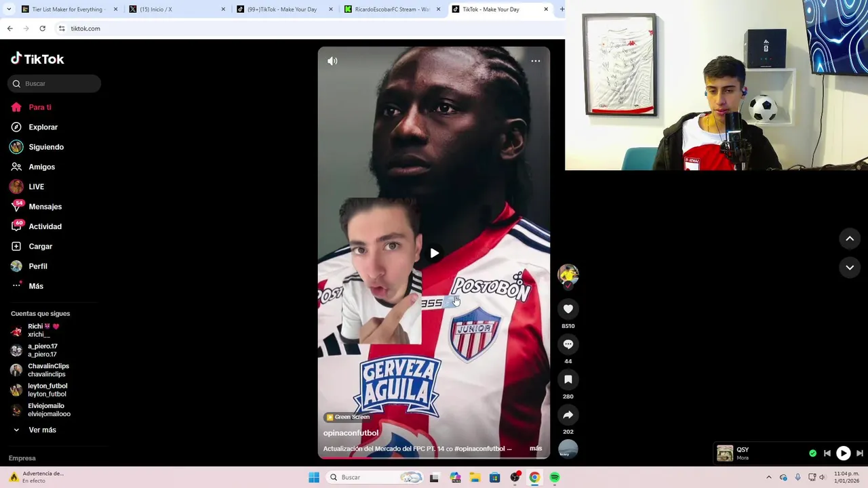Open a new browser tab
Viewport: 868px width, 488px height.
coord(561,9)
